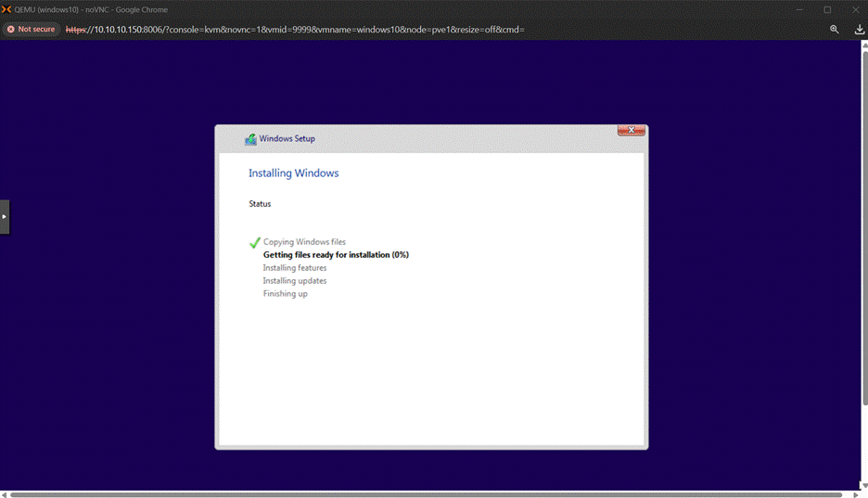The width and height of the screenshot is (868, 498).
Task: Click the scroll down arrow of the vertical scrollbar
Action: [x=863, y=485]
